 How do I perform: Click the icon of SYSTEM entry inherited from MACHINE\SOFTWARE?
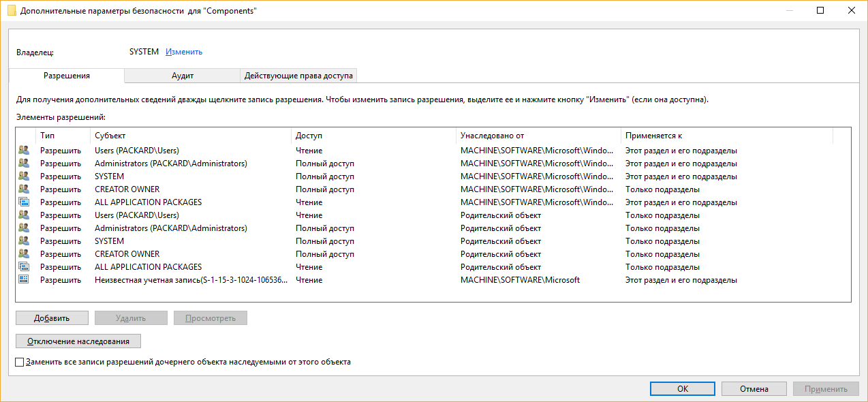pos(24,176)
